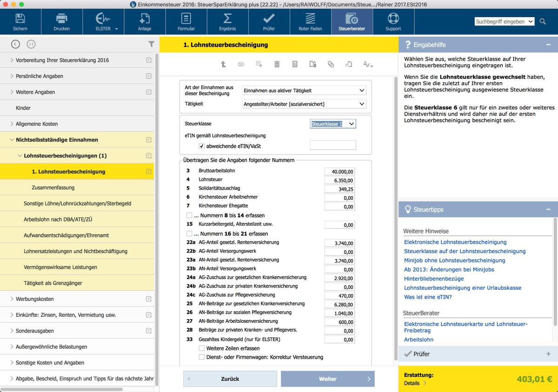The image size is (558, 392).
Task: Open Erstattung Details link
Action: point(415,383)
